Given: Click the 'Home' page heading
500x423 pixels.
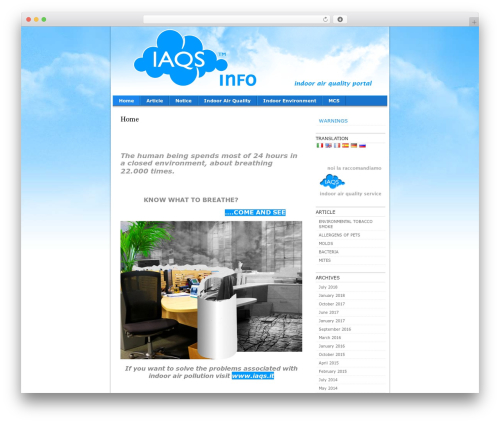Looking at the screenshot, I should point(130,119).
